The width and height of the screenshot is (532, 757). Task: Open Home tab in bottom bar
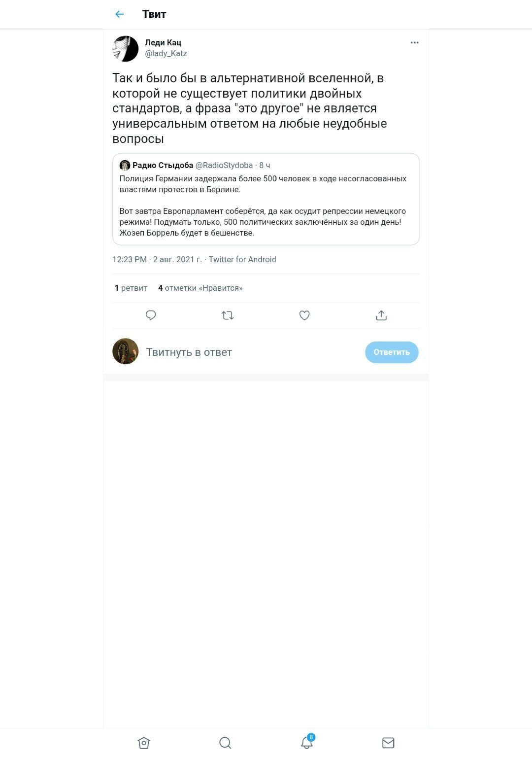[x=144, y=743]
